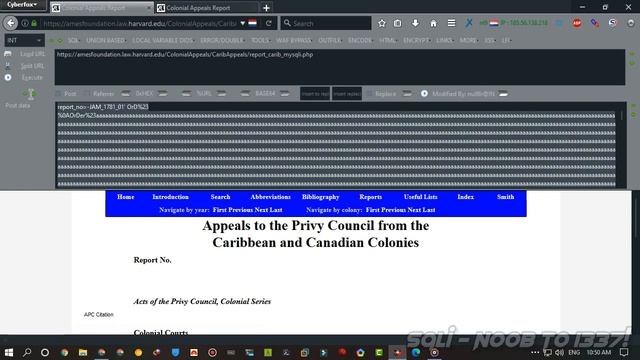
Task: Click the left arrow before 0xHEX
Action: 126,94
